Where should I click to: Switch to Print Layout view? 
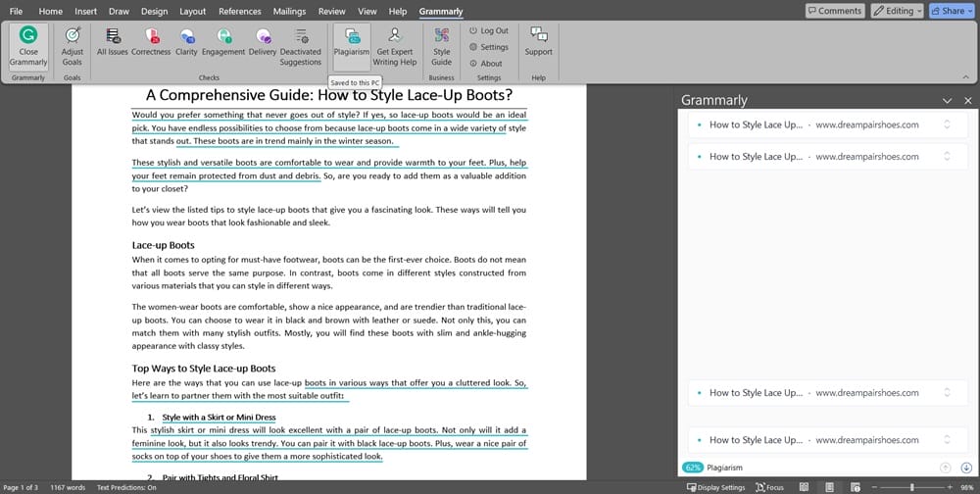click(x=829, y=487)
